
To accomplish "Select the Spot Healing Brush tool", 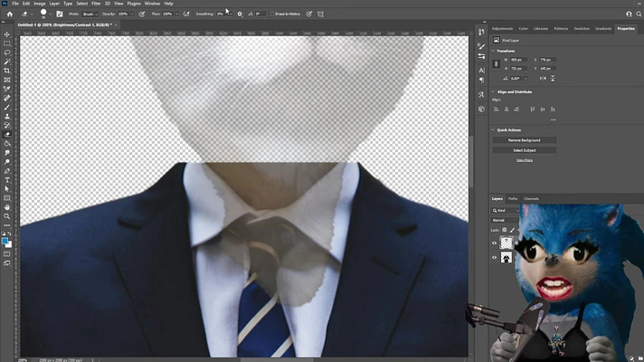I will pyautogui.click(x=7, y=99).
